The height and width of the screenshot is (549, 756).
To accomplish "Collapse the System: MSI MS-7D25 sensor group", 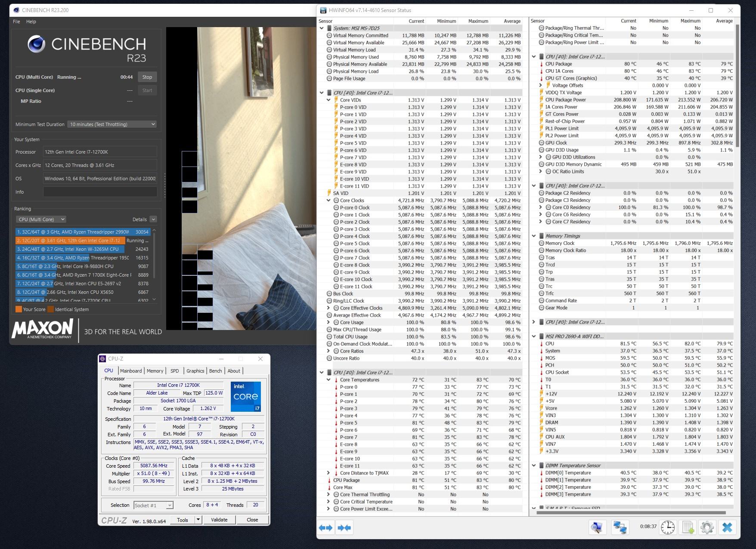I will click(322, 28).
